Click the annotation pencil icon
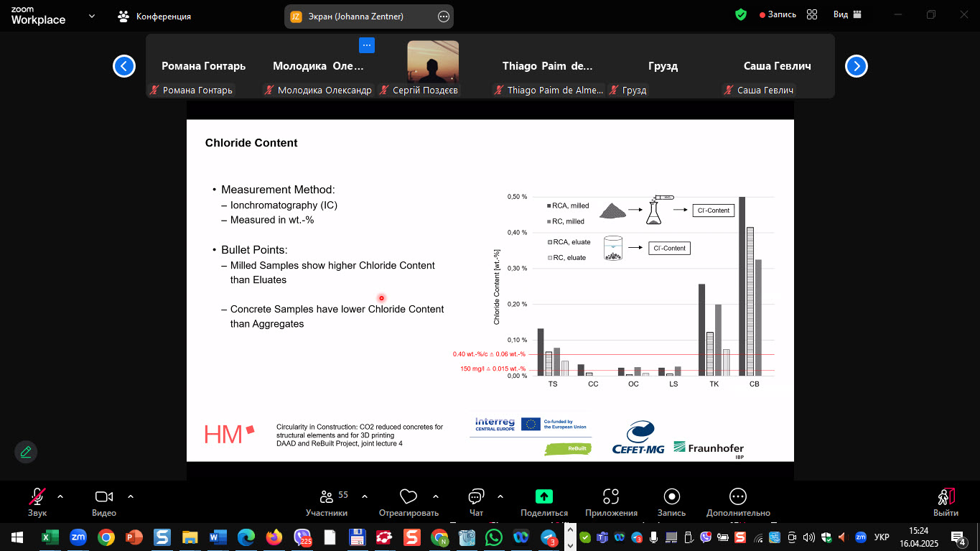The width and height of the screenshot is (980, 551). (x=26, y=452)
